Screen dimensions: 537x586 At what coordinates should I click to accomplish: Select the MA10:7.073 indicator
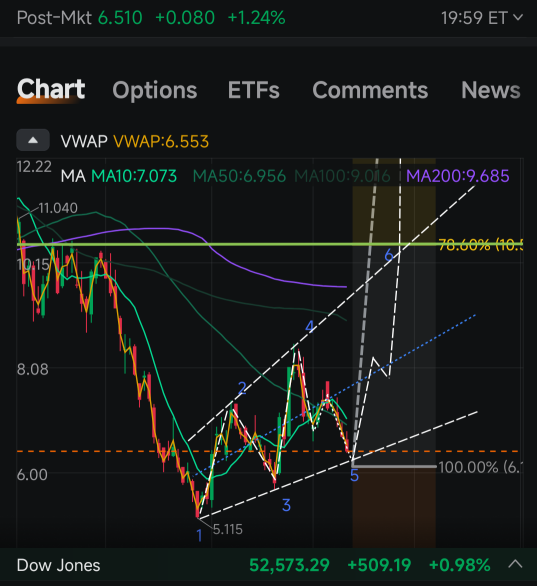pos(134,176)
